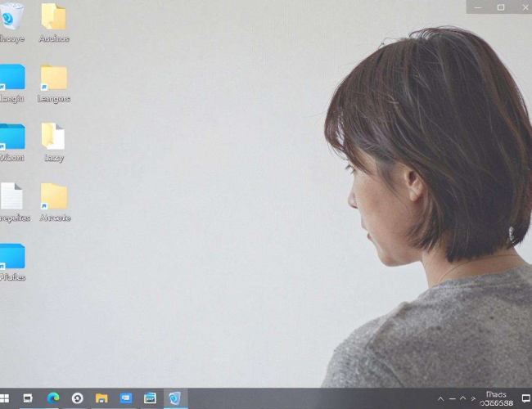
Task: Open the taskbar clock and date
Action: pos(496,399)
